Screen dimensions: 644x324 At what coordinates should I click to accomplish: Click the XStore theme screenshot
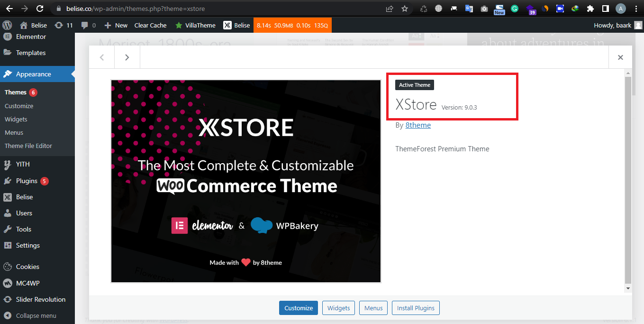point(246,181)
